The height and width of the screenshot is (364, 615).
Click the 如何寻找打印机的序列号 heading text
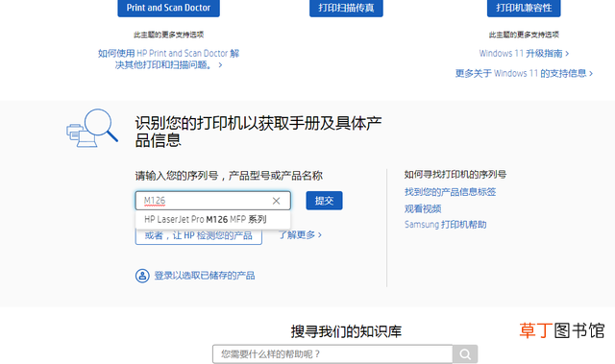tap(455, 175)
